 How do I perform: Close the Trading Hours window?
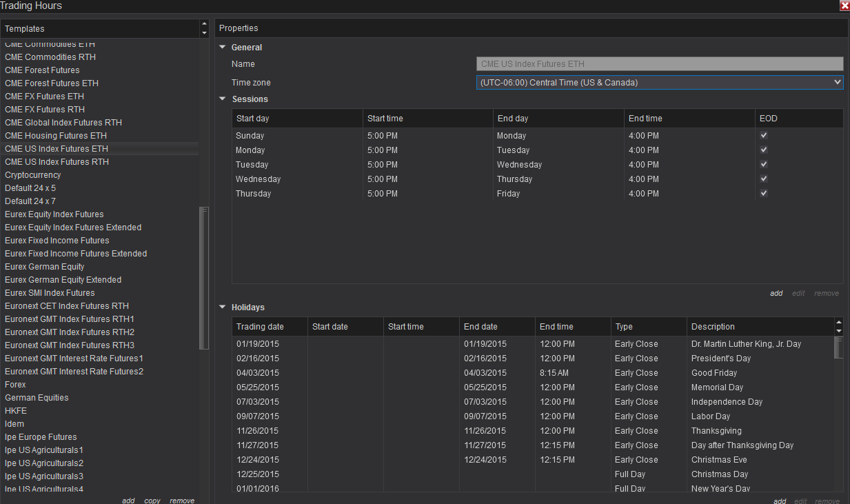[x=844, y=6]
